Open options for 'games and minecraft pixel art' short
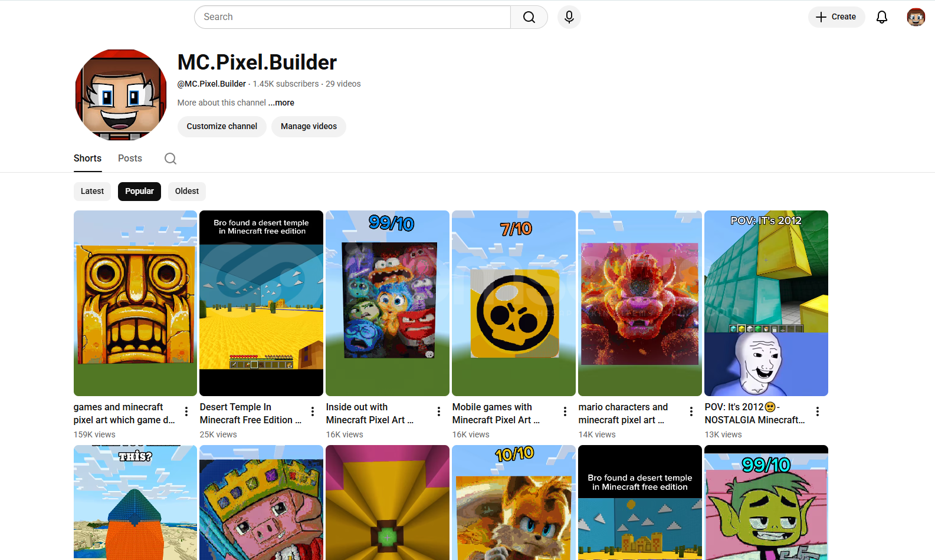 [186, 411]
